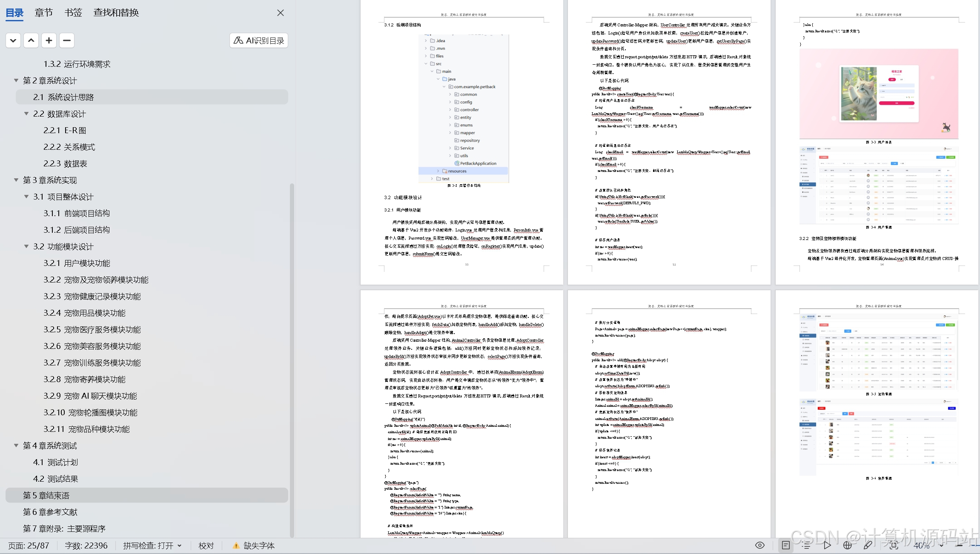Go to heading 3.2.3 宠物健康记录模块功能

(92, 296)
